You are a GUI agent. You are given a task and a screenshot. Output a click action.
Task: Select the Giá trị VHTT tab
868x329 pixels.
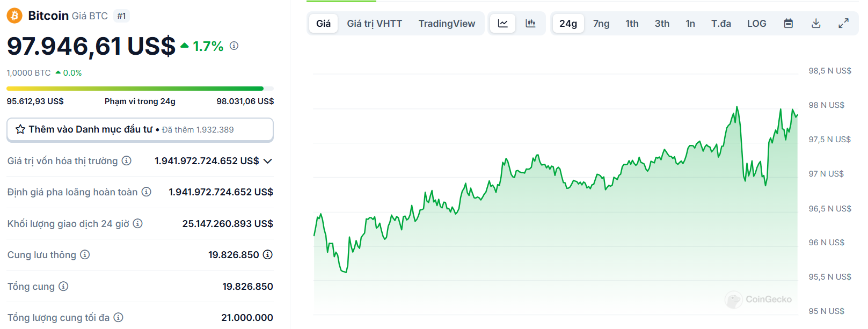[375, 23]
